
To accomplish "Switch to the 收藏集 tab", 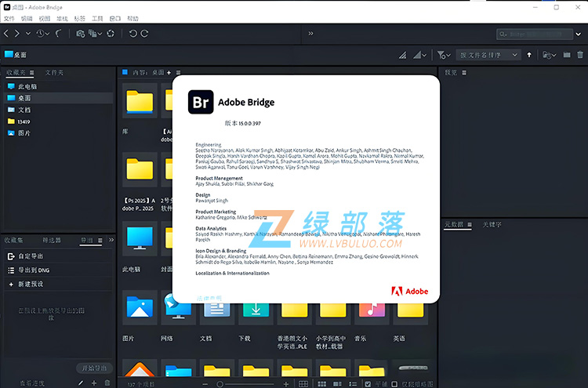I will click(14, 240).
